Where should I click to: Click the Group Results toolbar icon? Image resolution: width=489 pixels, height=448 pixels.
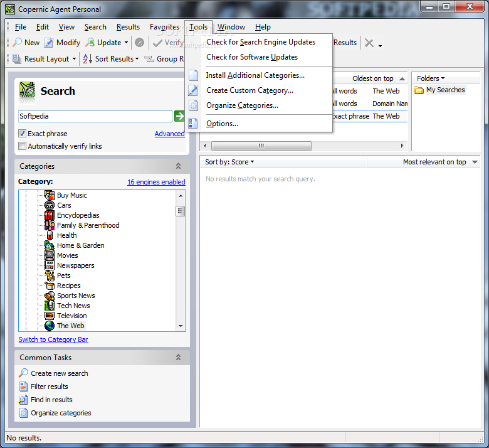pos(149,59)
